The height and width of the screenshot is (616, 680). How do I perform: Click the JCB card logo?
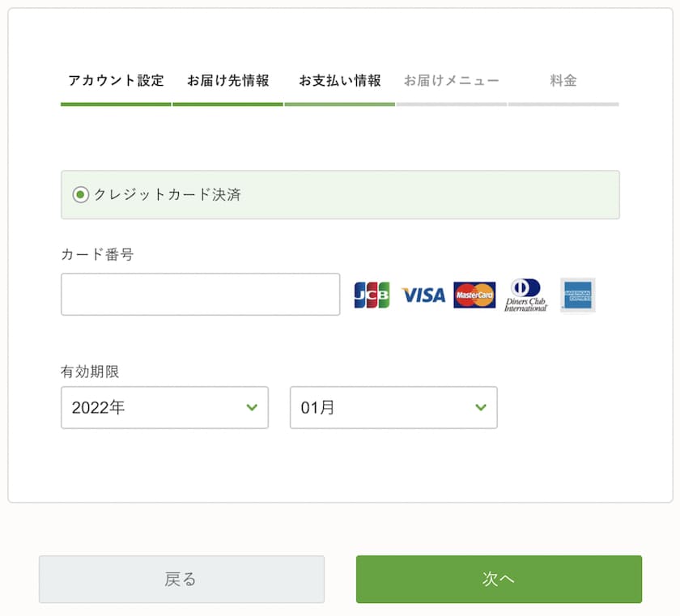point(372,295)
